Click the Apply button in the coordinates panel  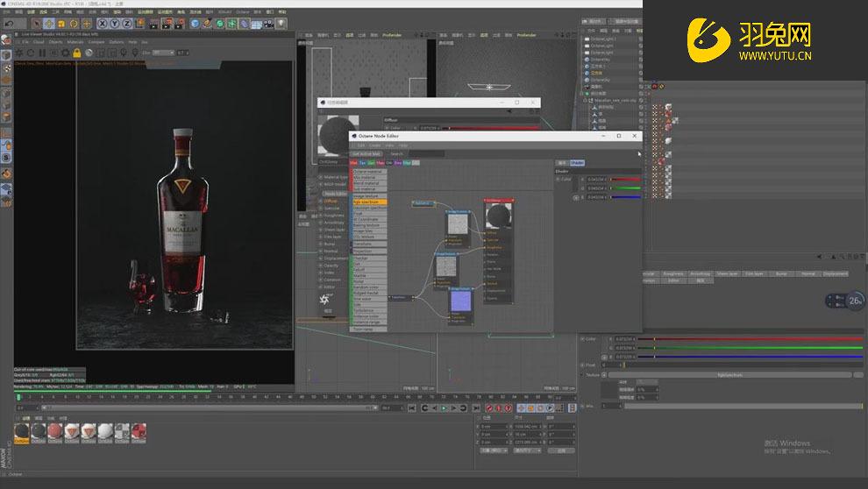561,450
